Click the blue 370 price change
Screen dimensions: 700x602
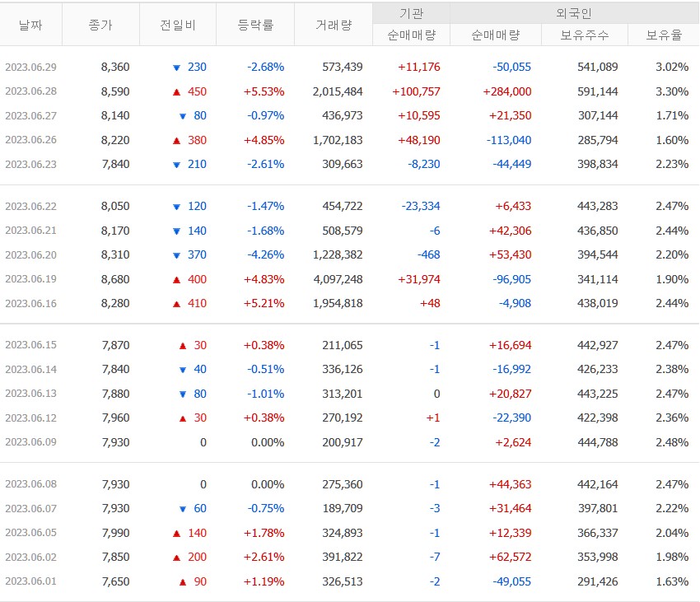pos(197,255)
